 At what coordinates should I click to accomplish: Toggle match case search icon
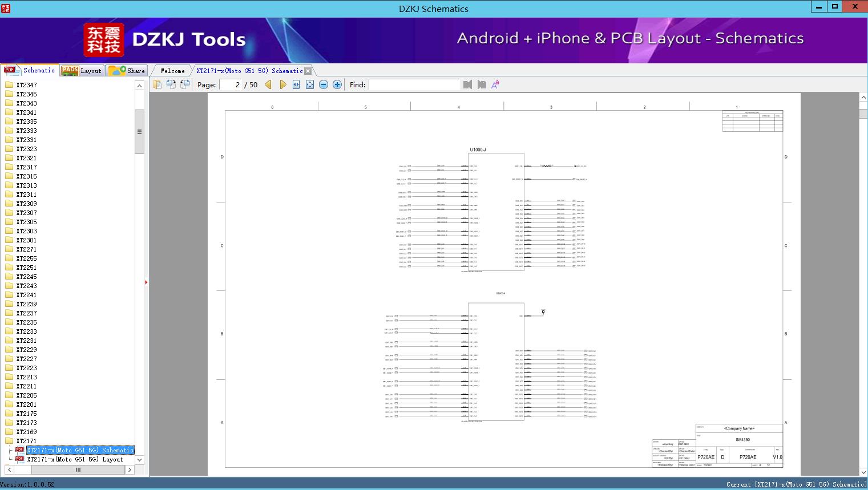coord(495,84)
